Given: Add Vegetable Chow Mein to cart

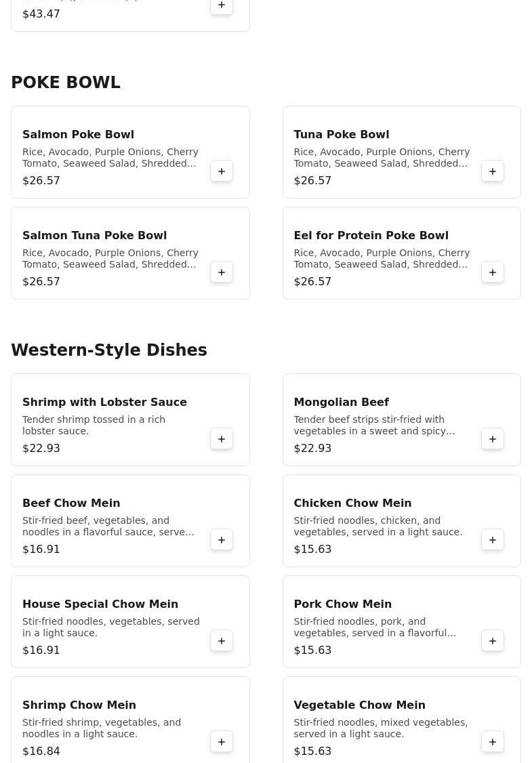Looking at the screenshot, I should [x=493, y=742].
